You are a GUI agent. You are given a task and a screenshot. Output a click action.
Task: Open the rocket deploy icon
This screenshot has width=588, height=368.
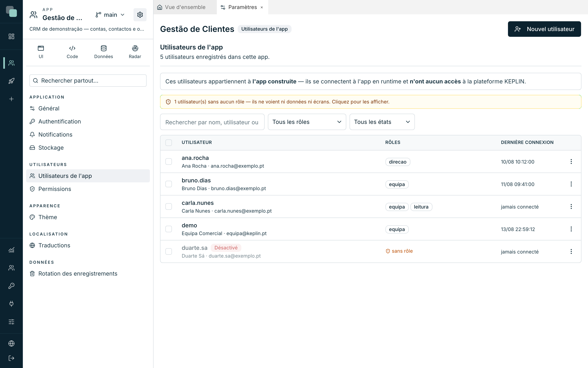[11, 81]
